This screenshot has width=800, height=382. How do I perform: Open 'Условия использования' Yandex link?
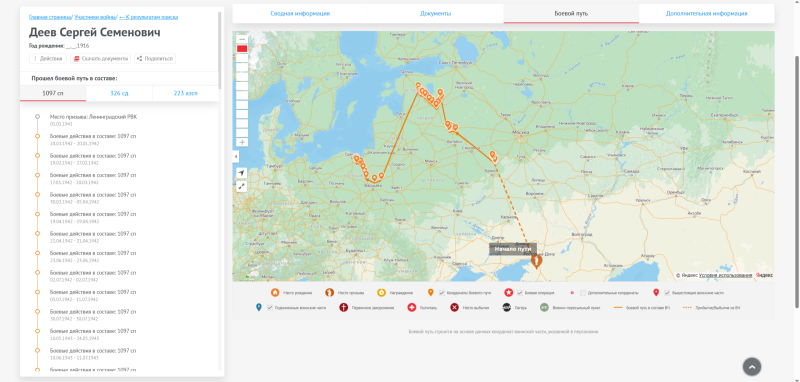725,275
